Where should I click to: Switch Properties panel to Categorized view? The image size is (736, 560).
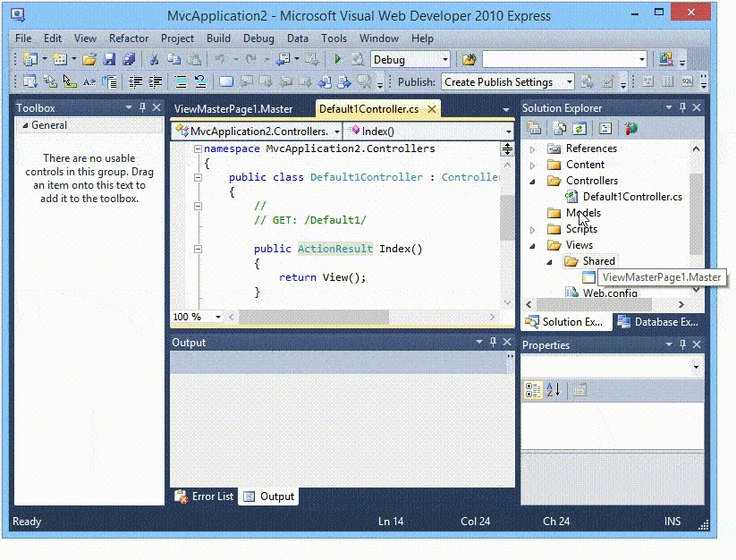[x=533, y=390]
